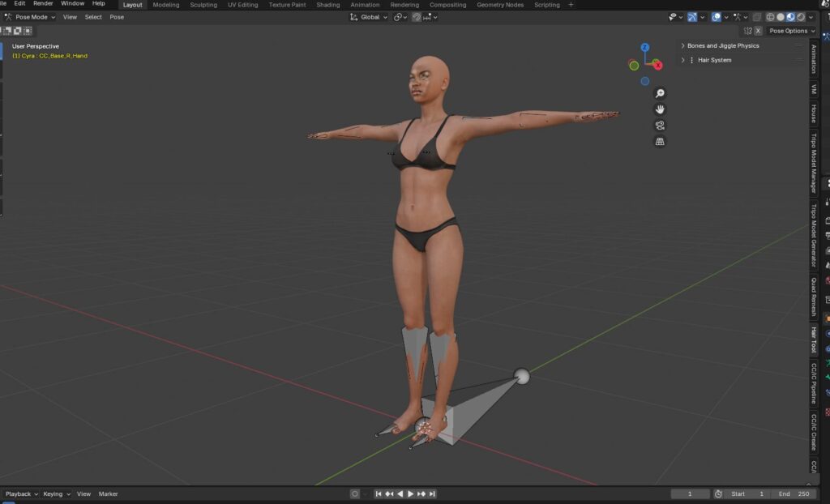Open the Help menu
Image resolution: width=830 pixels, height=504 pixels.
click(98, 4)
